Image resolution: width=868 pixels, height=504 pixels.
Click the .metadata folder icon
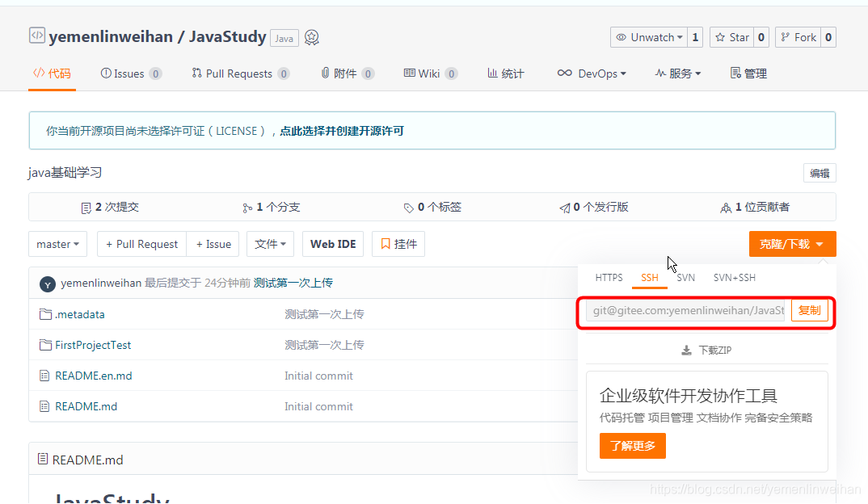45,314
